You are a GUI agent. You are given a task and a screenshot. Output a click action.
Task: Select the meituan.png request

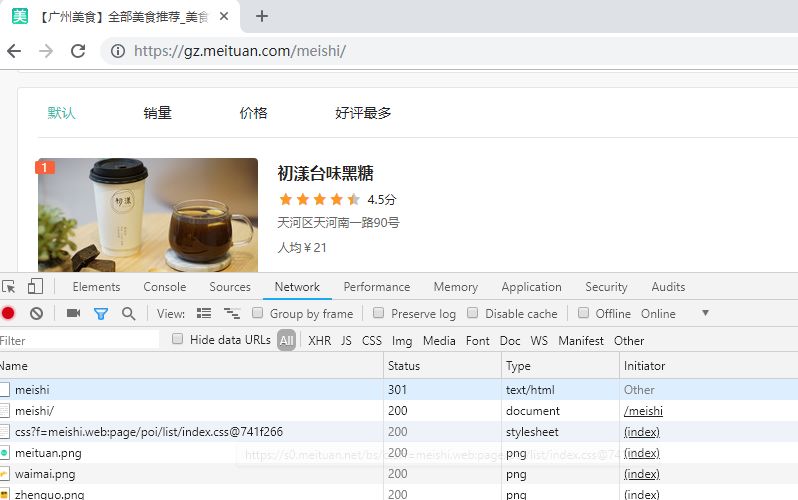click(x=399, y=453)
